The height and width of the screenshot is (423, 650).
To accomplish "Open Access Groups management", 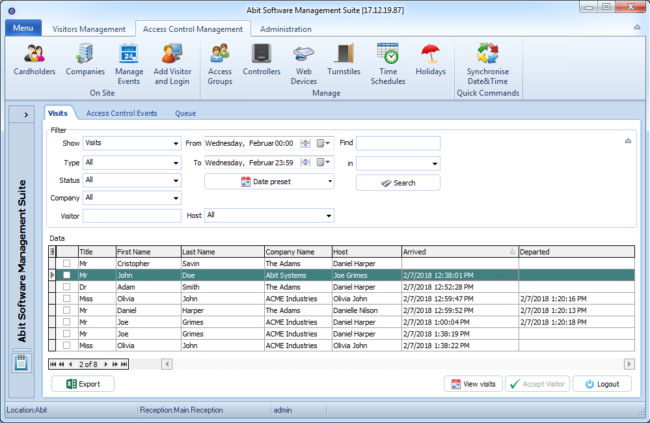I will click(219, 59).
